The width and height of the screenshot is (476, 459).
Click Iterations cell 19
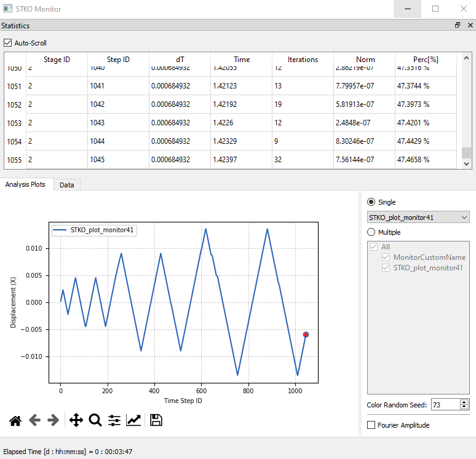(x=303, y=104)
